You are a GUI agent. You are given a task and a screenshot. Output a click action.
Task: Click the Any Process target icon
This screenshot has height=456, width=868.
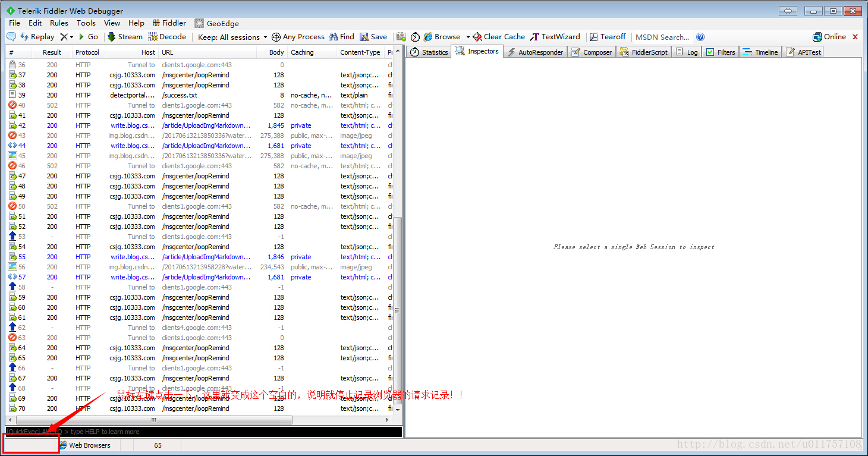tap(276, 37)
